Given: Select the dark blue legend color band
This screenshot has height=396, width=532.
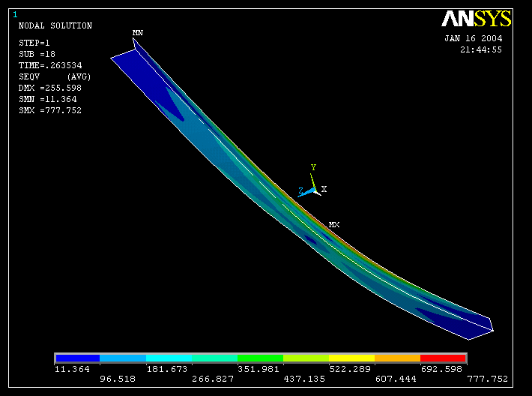Looking at the screenshot, I should (78, 358).
